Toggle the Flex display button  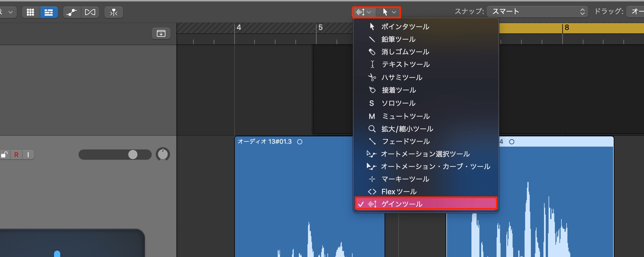pyautogui.click(x=90, y=12)
